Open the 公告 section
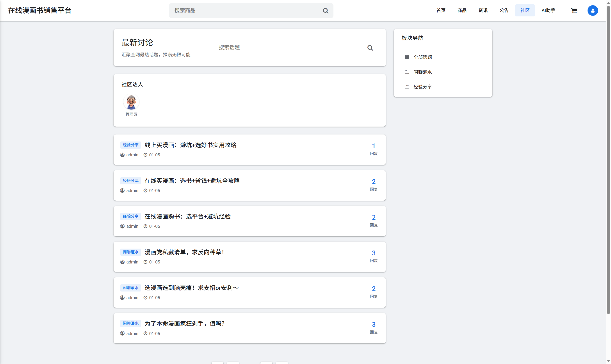This screenshot has width=611, height=364. pyautogui.click(x=504, y=10)
